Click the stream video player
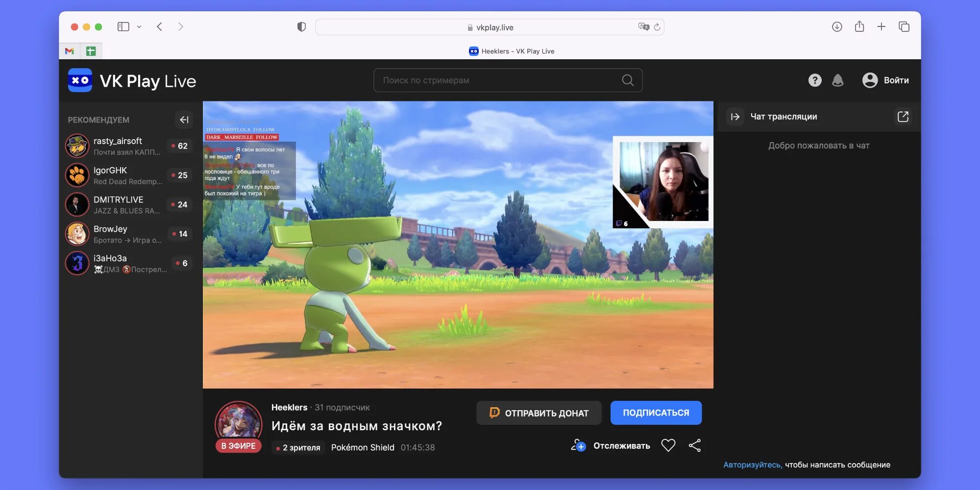The width and height of the screenshot is (980, 490). point(458,245)
